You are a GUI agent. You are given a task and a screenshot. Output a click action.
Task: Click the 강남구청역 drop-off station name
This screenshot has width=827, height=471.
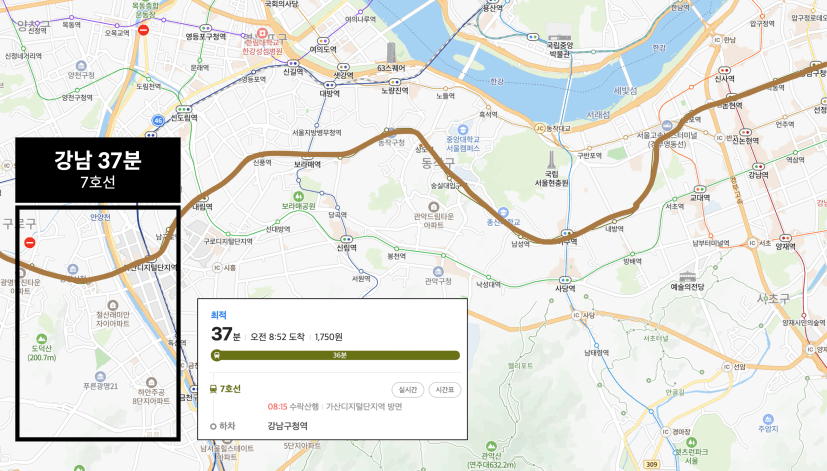[x=287, y=426]
